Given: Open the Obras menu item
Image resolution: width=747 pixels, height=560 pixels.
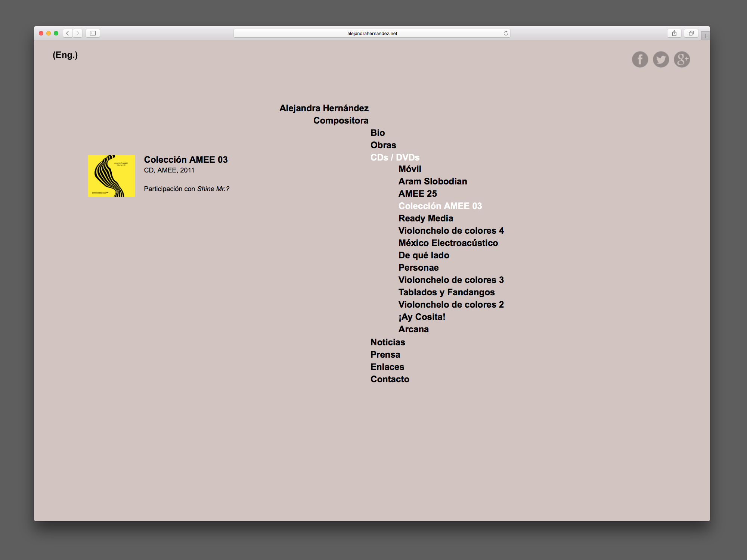Looking at the screenshot, I should click(x=383, y=145).
